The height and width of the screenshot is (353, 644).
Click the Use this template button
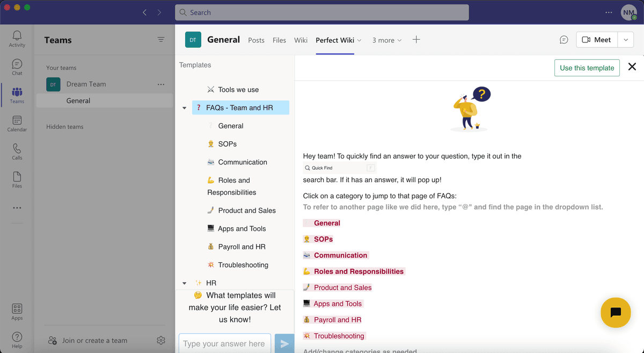pyautogui.click(x=587, y=68)
